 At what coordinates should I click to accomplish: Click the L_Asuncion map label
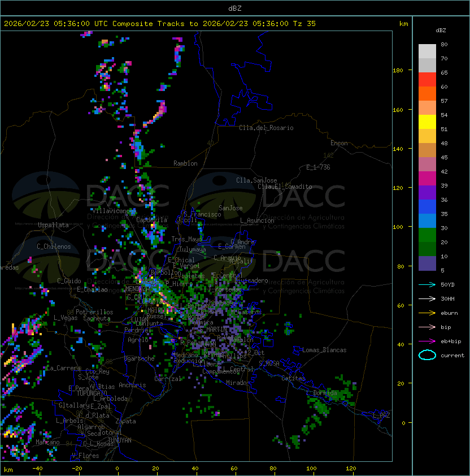tap(257, 220)
